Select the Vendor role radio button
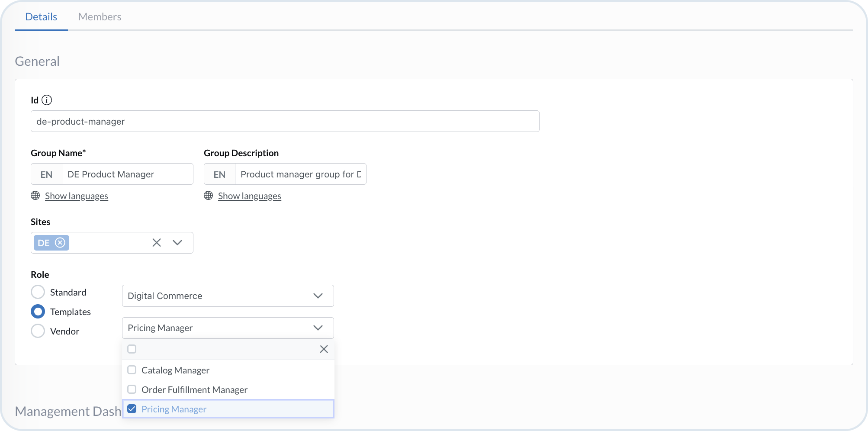This screenshot has height=431, width=868. pos(38,331)
